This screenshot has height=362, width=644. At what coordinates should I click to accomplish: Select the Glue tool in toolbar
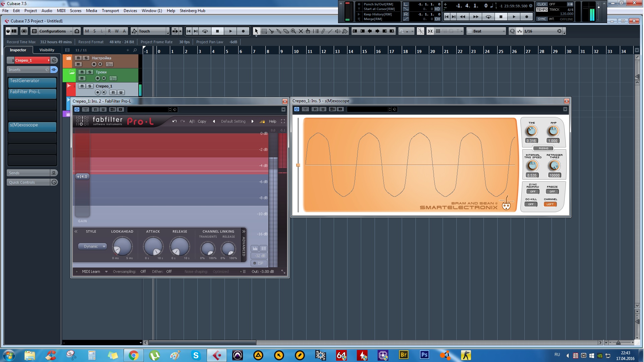pos(279,31)
